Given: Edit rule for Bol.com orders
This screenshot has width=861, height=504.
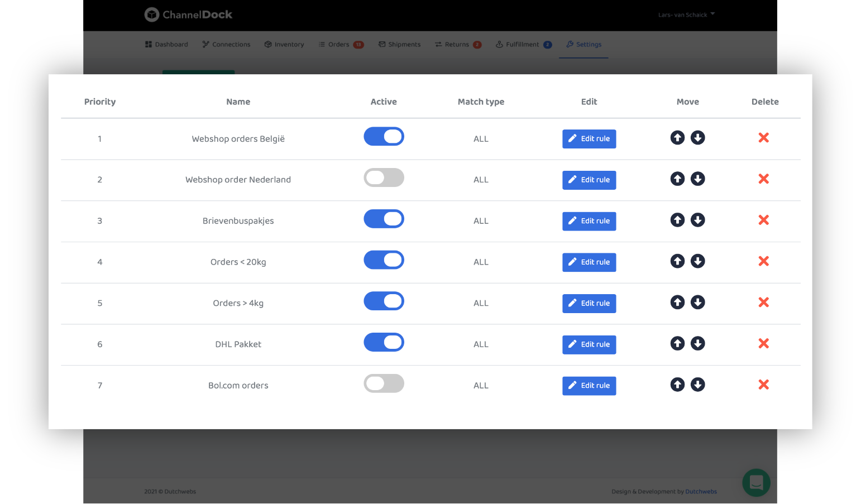Looking at the screenshot, I should click(x=589, y=386).
